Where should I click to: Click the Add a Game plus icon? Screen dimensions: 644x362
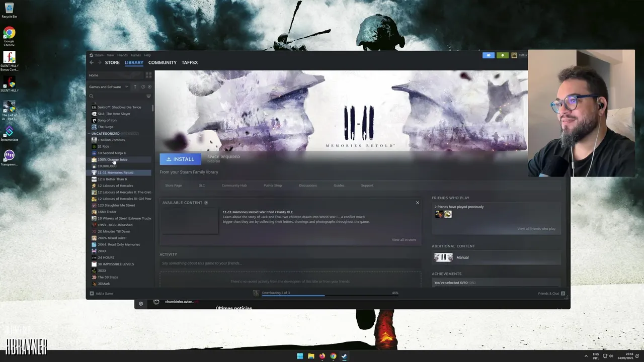pyautogui.click(x=92, y=293)
